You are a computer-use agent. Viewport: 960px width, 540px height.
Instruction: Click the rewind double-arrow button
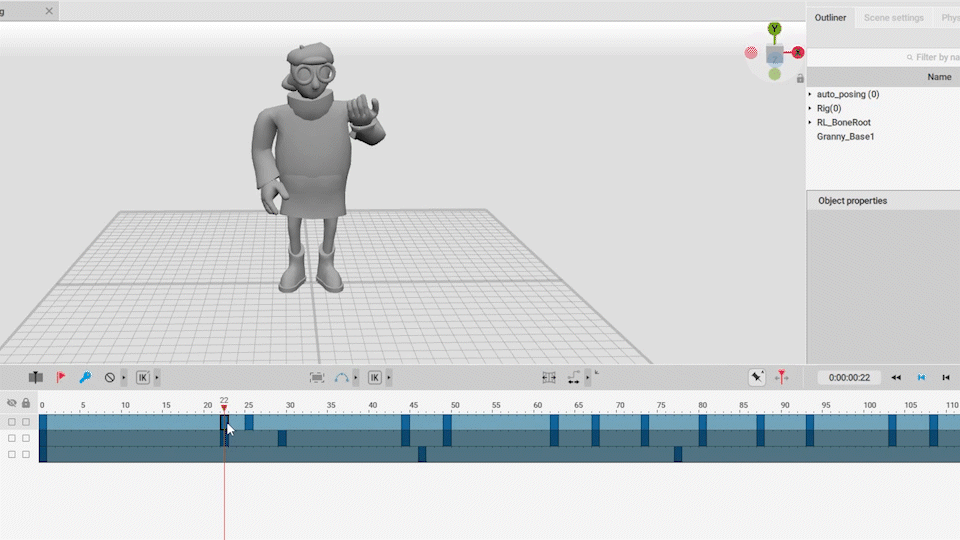(896, 378)
